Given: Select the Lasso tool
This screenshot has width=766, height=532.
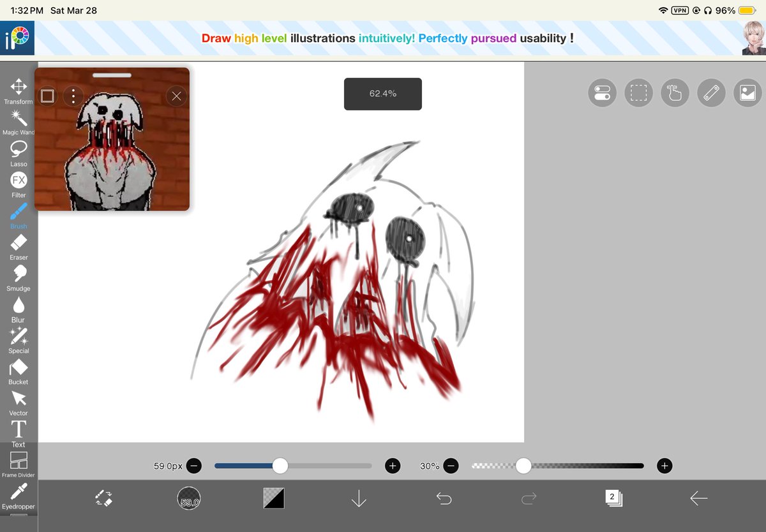Looking at the screenshot, I should tap(19, 154).
